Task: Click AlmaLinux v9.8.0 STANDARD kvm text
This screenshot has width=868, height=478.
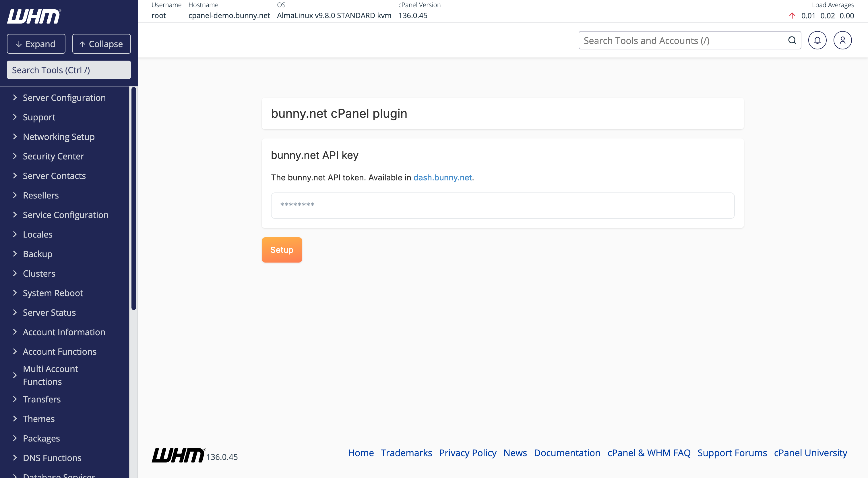Action: click(334, 16)
